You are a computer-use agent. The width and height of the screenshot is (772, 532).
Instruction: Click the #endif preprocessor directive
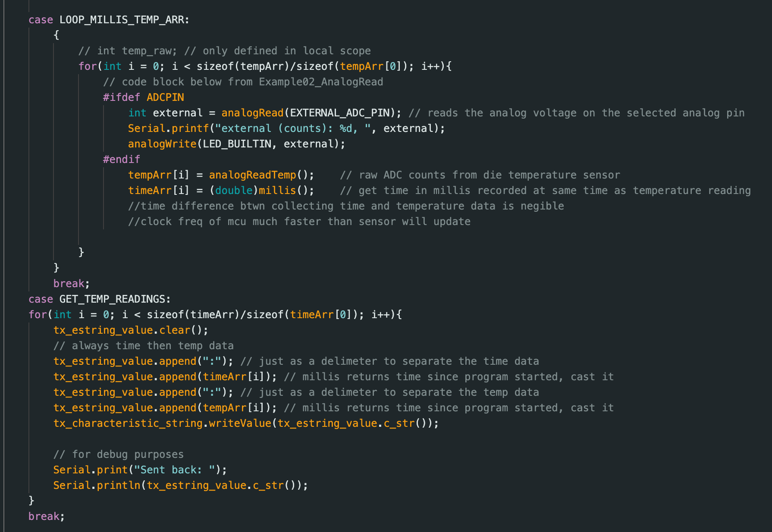pos(121,160)
